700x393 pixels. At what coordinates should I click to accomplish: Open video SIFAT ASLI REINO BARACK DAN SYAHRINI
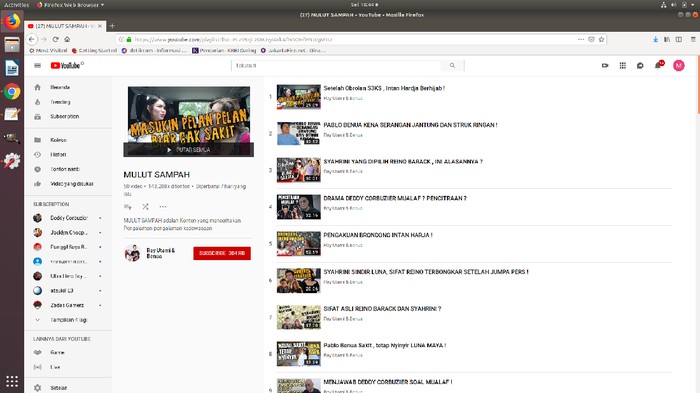382,309
